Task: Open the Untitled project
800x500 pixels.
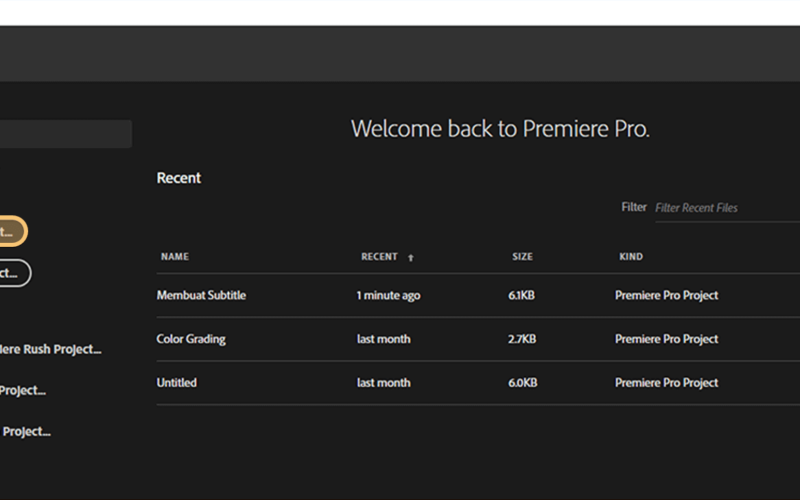Action: click(177, 383)
